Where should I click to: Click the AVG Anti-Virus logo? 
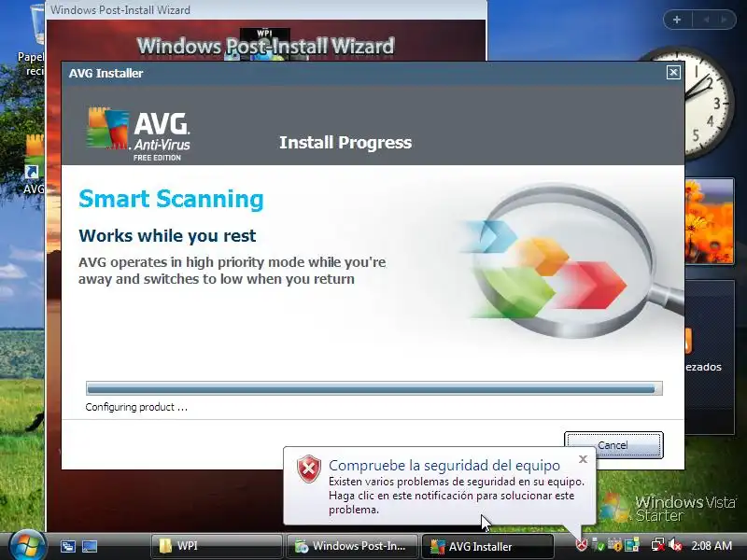[x=138, y=133]
